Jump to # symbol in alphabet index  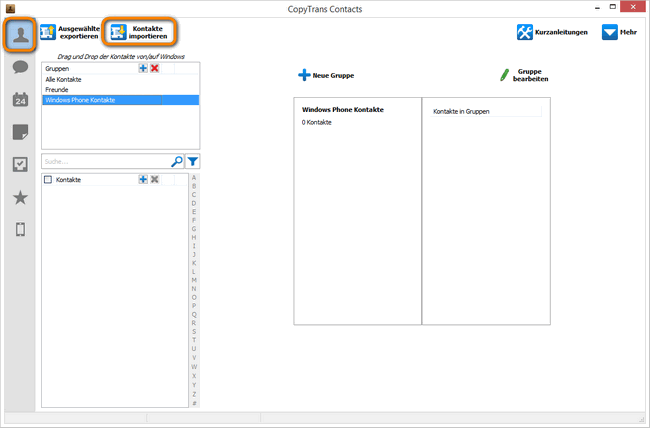click(194, 403)
